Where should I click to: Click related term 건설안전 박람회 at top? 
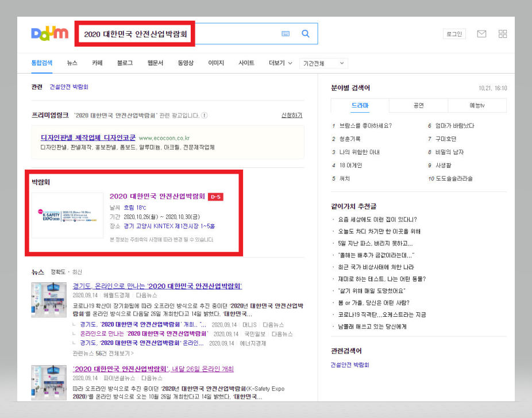pyautogui.click(x=69, y=87)
